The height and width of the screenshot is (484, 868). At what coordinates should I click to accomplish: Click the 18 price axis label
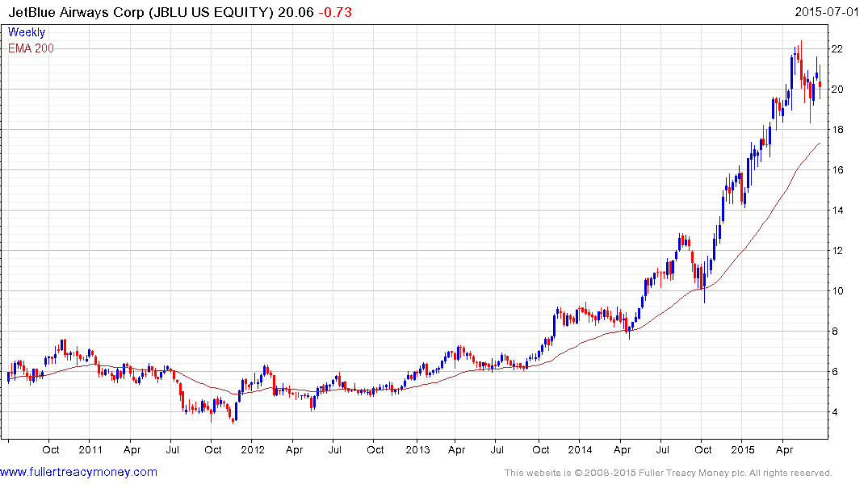pyautogui.click(x=837, y=130)
